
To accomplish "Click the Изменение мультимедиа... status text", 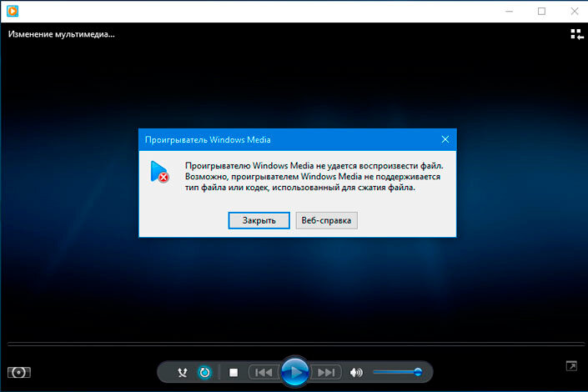I will pyautogui.click(x=62, y=34).
